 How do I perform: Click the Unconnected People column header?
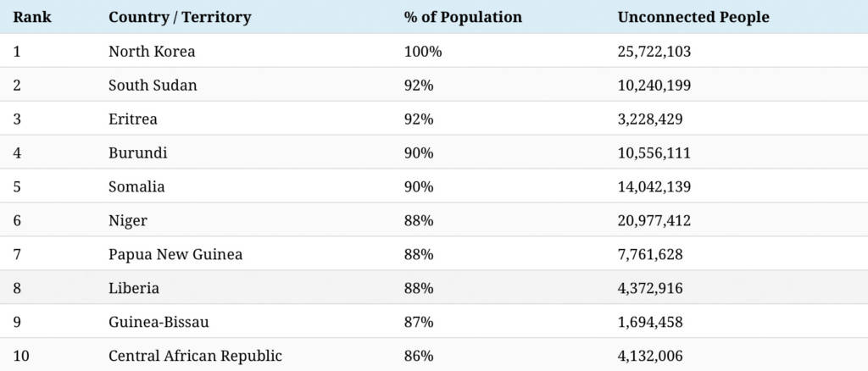[x=693, y=17]
